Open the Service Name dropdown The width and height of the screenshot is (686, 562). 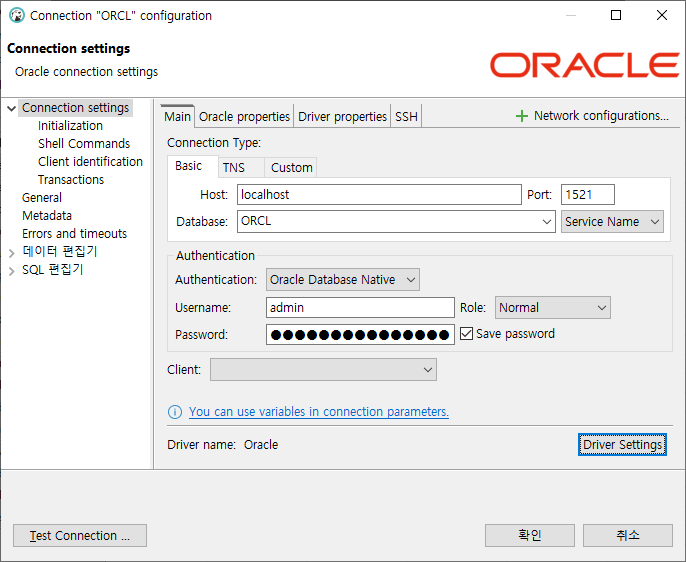coord(612,222)
